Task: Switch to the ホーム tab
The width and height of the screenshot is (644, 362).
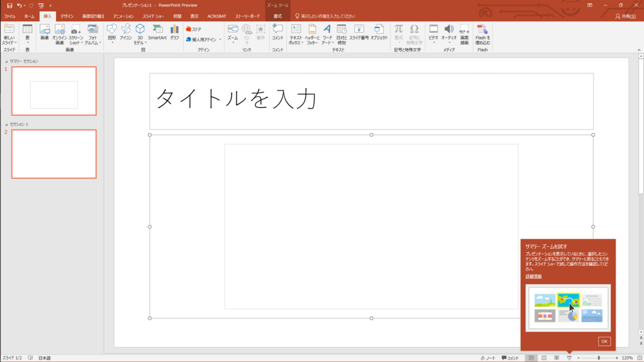Action: (29, 16)
